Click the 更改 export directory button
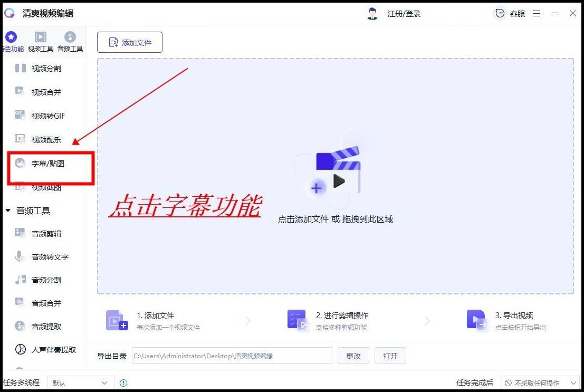The height and width of the screenshot is (392, 584). click(353, 356)
